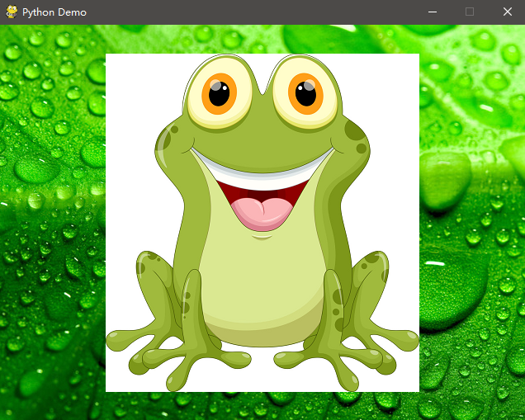
Task: Close the Python Demo window
Action: [x=508, y=12]
